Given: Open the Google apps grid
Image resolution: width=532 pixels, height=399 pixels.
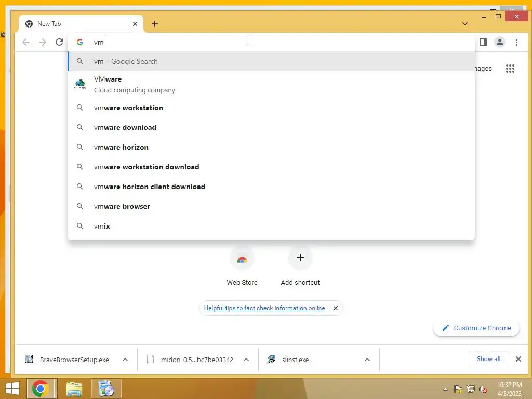Looking at the screenshot, I should click(x=510, y=69).
